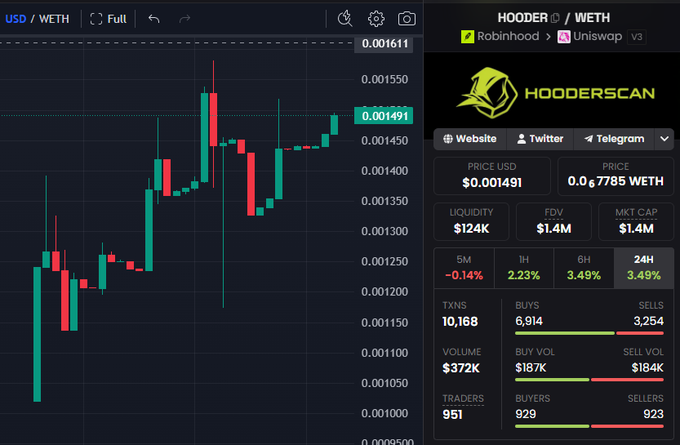Click the TXNS count 10,168
Screen dimensions: 680x445
coord(460,321)
